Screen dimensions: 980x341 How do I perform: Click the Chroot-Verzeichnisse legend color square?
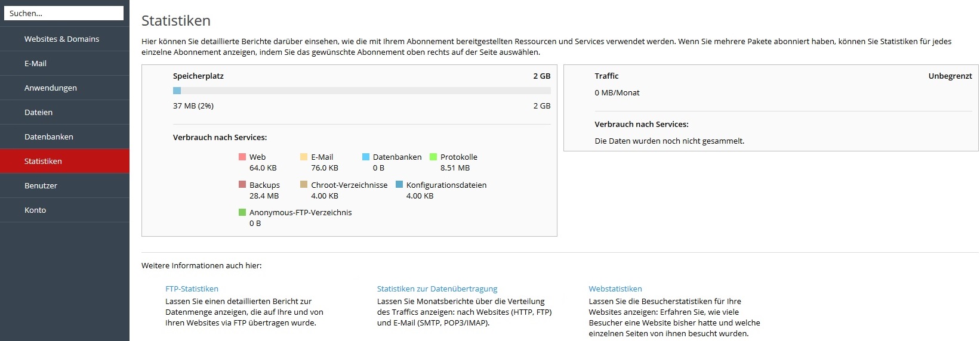304,185
